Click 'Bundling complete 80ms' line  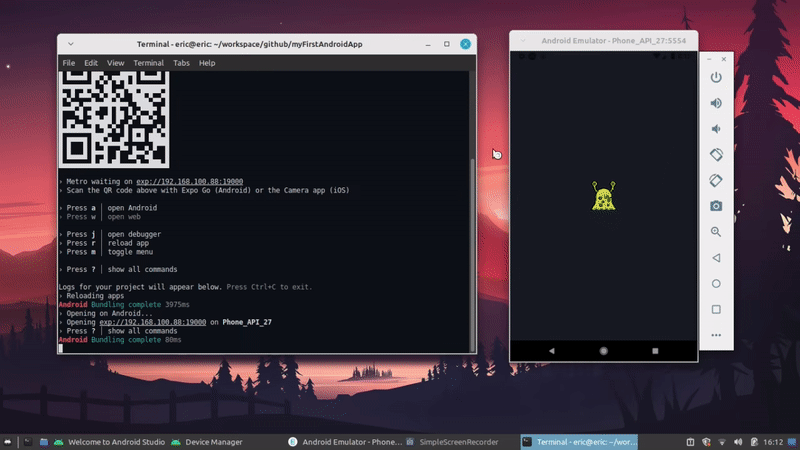tap(120, 340)
